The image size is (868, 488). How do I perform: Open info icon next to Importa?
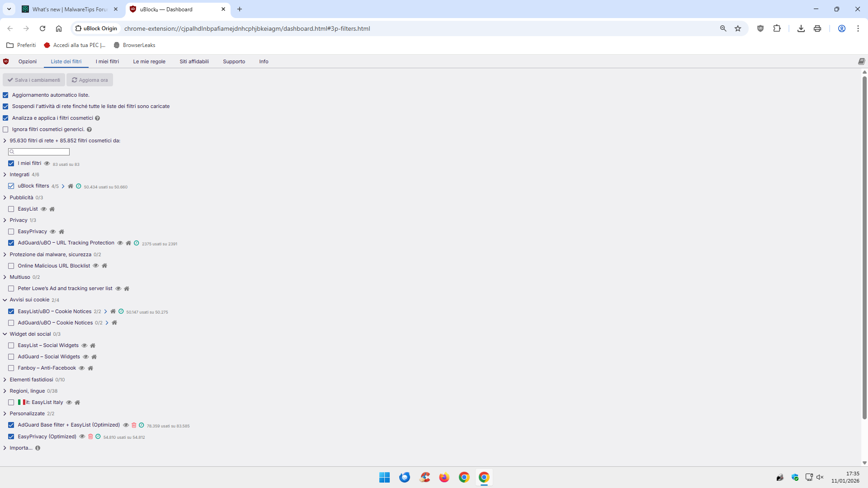(38, 448)
